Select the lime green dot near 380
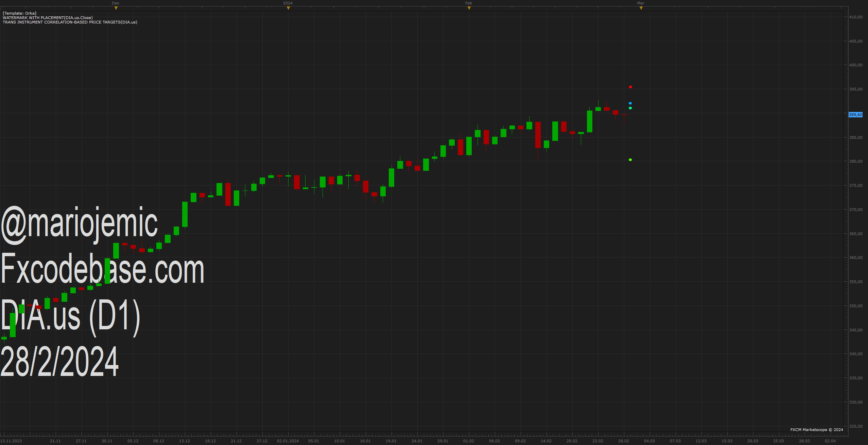This screenshot has height=445, width=868. click(x=630, y=160)
